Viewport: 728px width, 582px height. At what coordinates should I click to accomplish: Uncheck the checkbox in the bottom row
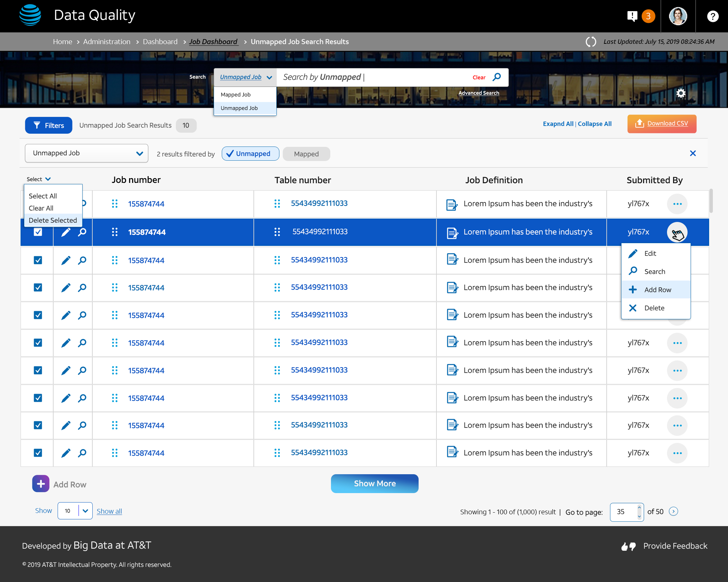point(38,453)
